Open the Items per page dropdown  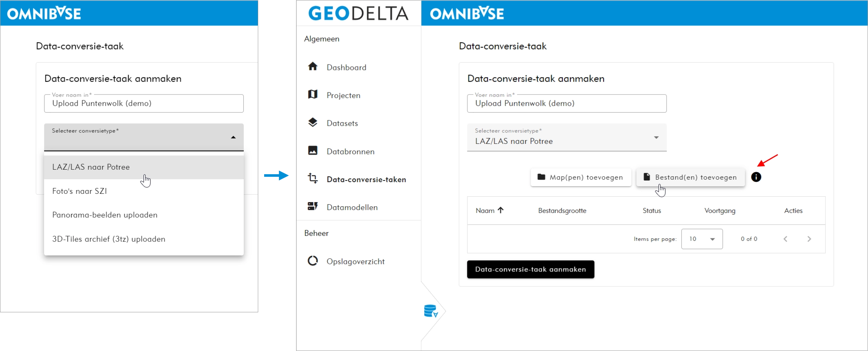(x=702, y=239)
